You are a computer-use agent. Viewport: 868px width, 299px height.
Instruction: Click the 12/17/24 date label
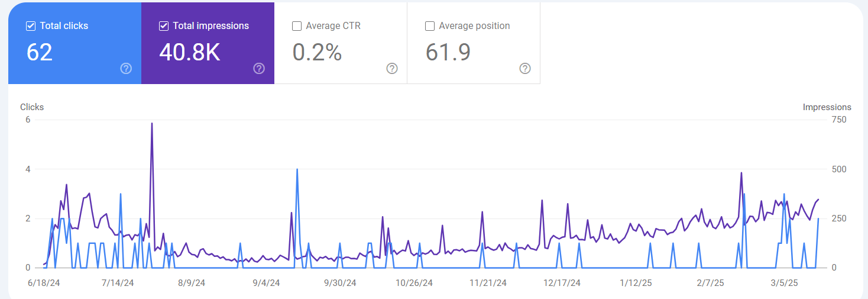click(562, 283)
